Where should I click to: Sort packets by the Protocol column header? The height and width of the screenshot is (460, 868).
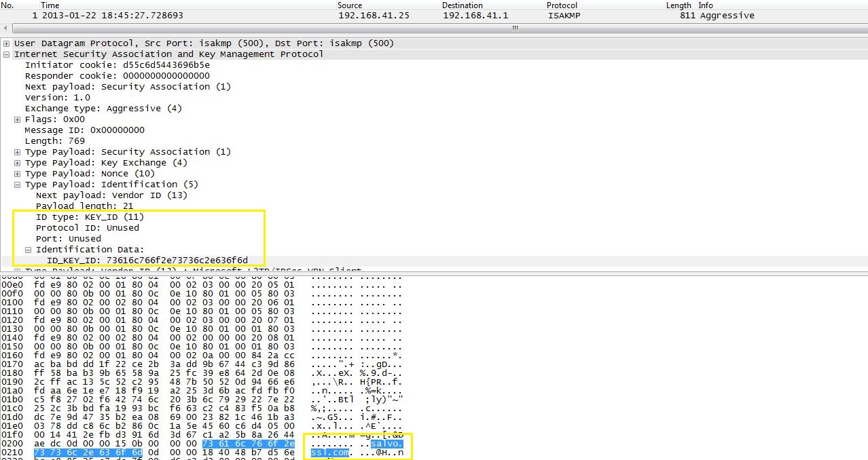(x=561, y=5)
